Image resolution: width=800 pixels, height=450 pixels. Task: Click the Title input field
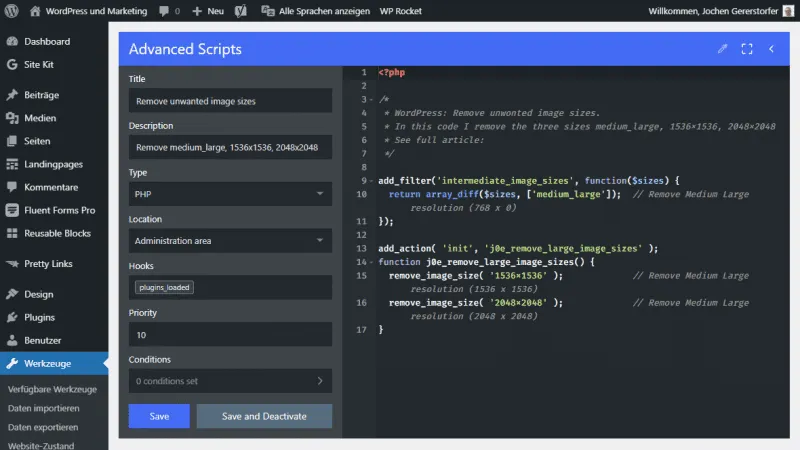tap(230, 101)
